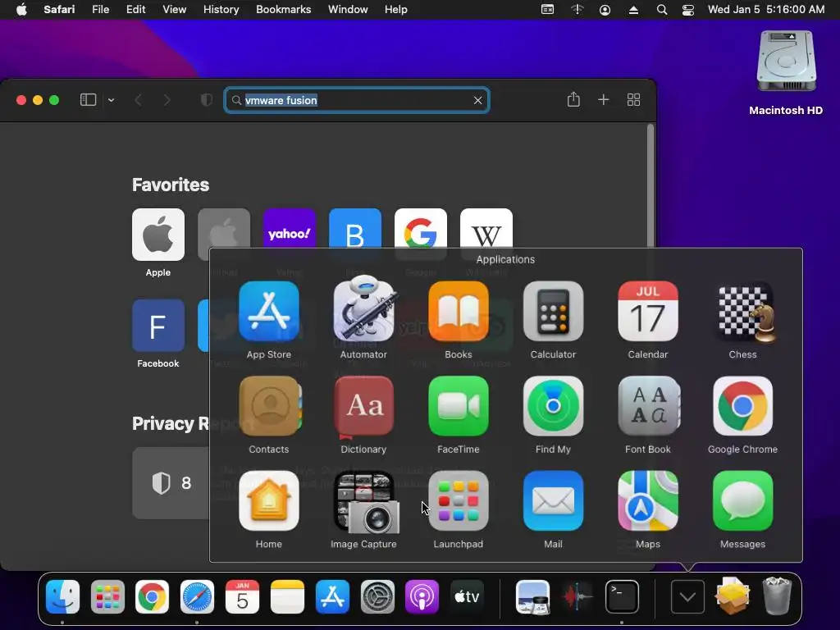
Task: Open Control Center in menu bar
Action: 688,10
